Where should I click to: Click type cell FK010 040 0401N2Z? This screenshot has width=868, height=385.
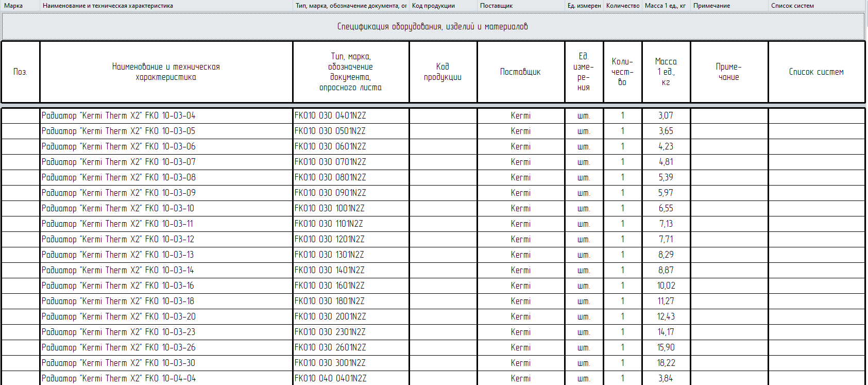pos(351,378)
